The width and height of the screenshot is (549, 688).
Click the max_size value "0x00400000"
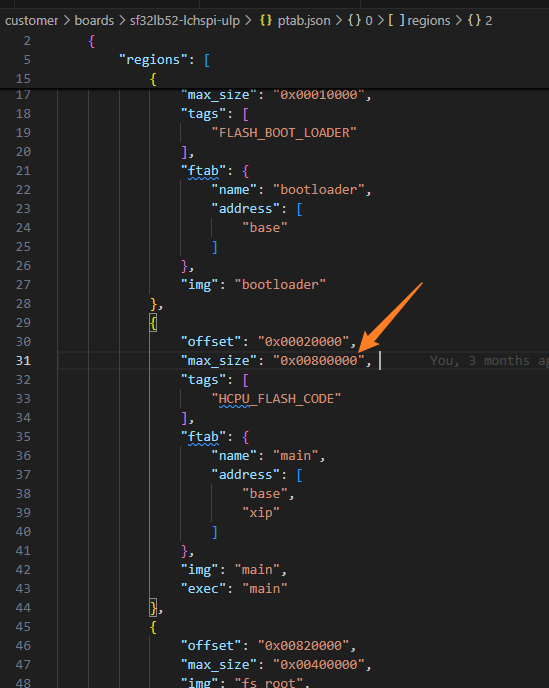pos(319,665)
